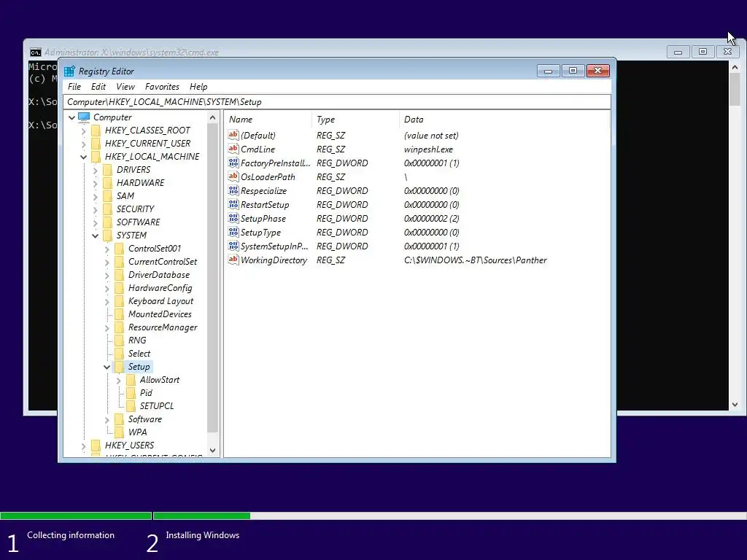Click the MountedDevices folder icon
747x560 pixels.
pos(119,314)
